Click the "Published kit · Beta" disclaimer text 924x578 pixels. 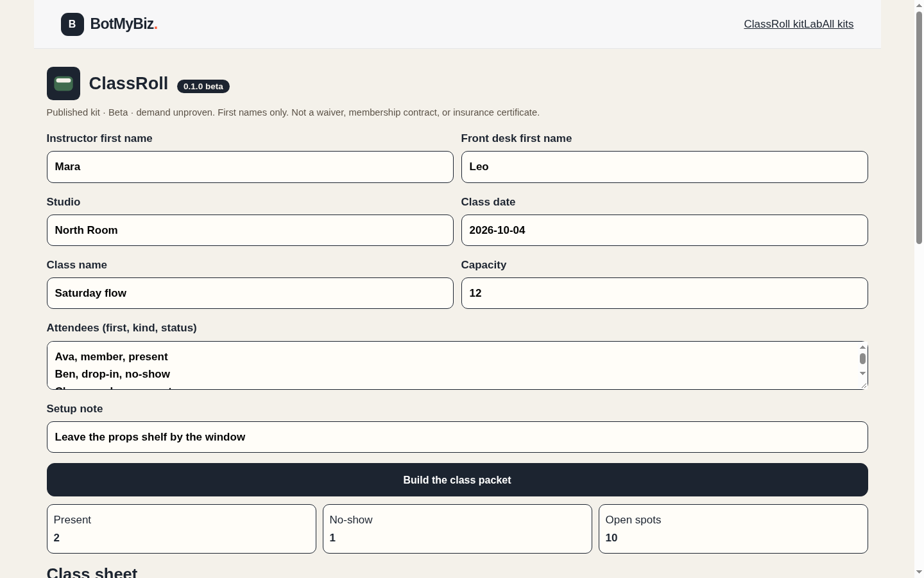pos(293,112)
